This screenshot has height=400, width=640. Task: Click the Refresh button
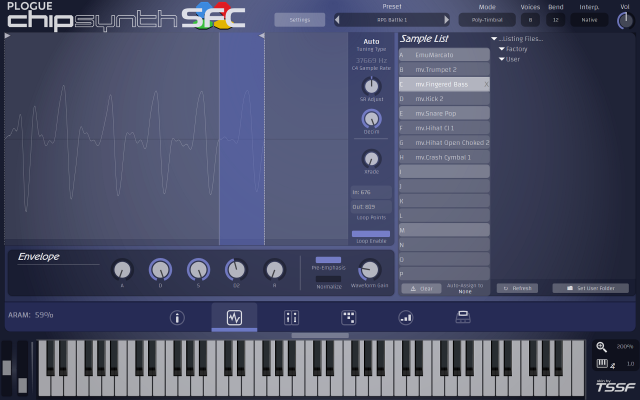click(x=517, y=288)
